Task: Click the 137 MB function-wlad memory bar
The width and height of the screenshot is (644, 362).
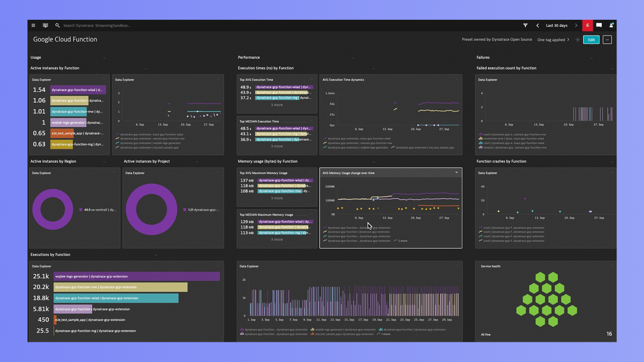Action: pyautogui.click(x=285, y=180)
